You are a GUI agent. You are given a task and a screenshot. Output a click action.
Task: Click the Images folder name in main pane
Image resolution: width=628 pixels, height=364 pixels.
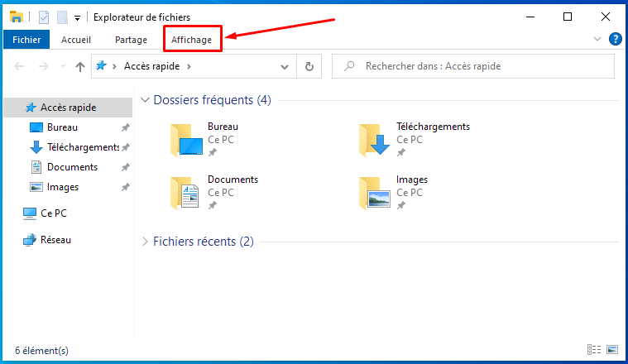click(412, 180)
